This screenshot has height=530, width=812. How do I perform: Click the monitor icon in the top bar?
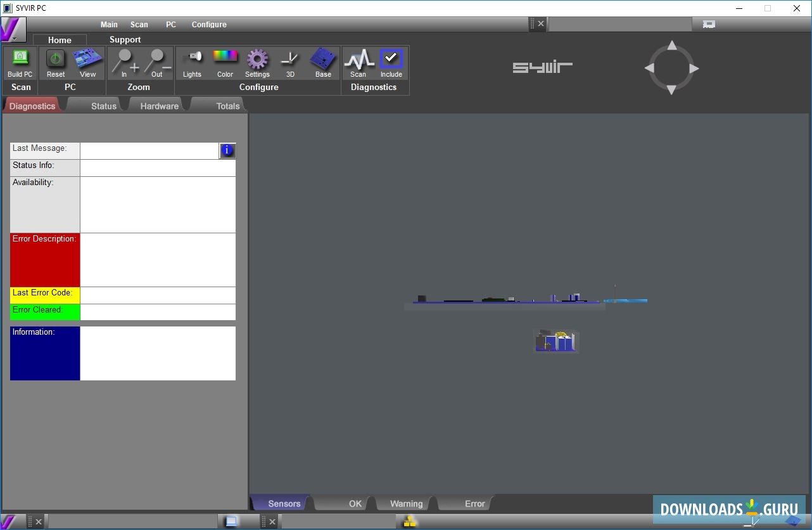click(709, 24)
